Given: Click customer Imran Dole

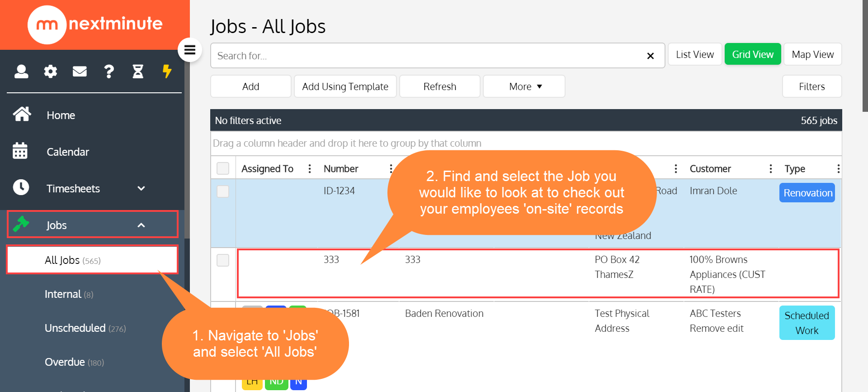Looking at the screenshot, I should [x=713, y=191].
